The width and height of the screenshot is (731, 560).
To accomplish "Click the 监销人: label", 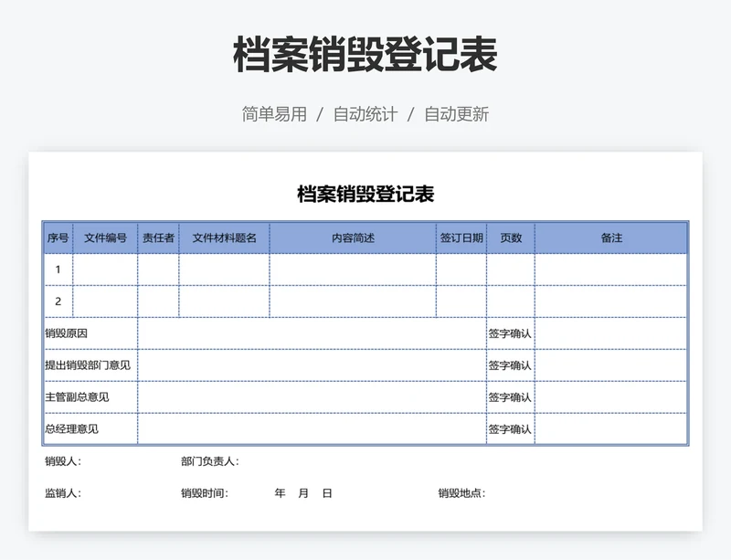I will 63,493.
